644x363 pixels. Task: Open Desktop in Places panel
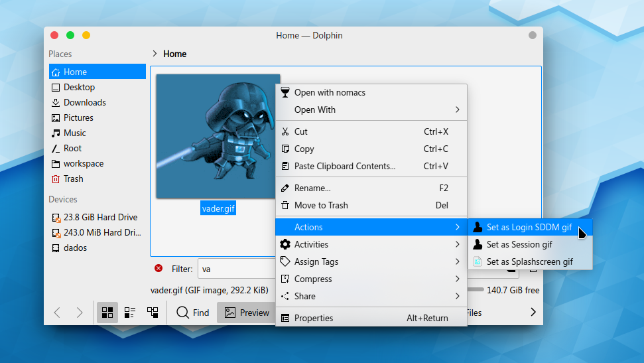point(97,87)
